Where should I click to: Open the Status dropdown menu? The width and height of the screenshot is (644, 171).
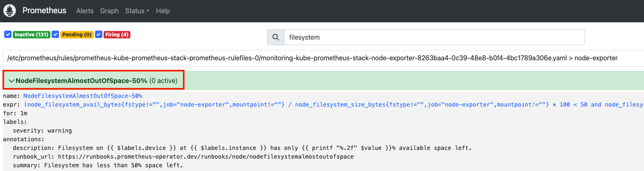coord(137,11)
